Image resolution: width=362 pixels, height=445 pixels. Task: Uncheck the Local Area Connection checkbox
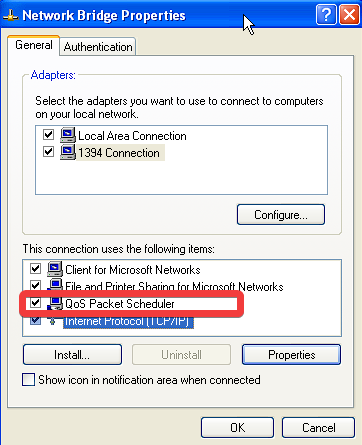pyautogui.click(x=49, y=135)
